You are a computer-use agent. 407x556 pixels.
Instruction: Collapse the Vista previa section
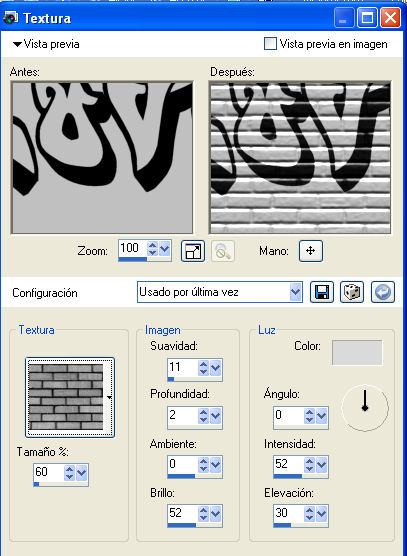17,44
